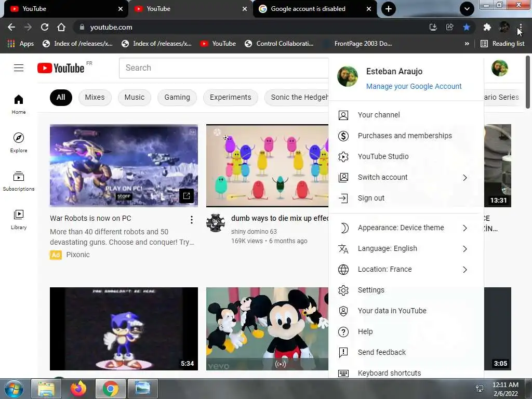Screen dimensions: 532x399
Task: Click the blue bookmark star
Action: point(467,27)
